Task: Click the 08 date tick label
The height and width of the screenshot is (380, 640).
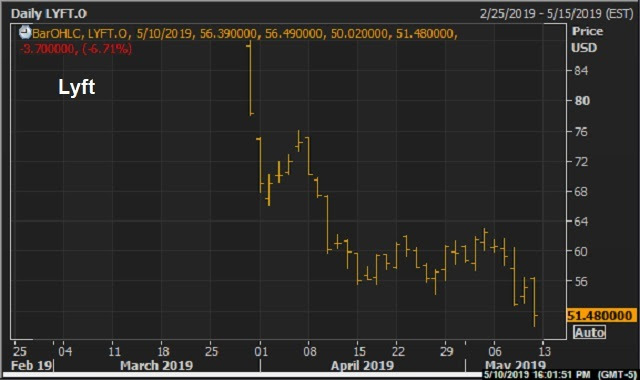Action: (310, 351)
